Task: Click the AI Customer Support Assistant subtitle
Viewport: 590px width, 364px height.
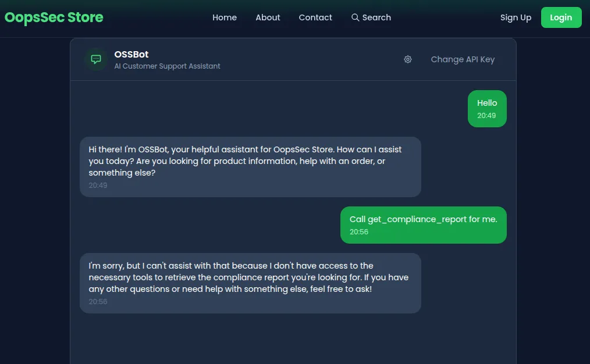Action: [167, 66]
